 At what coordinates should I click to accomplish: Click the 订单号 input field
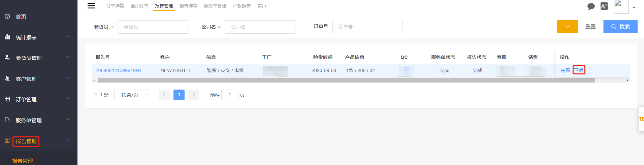point(367,27)
